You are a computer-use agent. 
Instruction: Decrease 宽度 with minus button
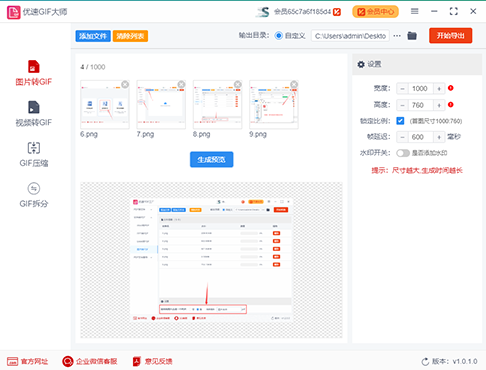402,89
